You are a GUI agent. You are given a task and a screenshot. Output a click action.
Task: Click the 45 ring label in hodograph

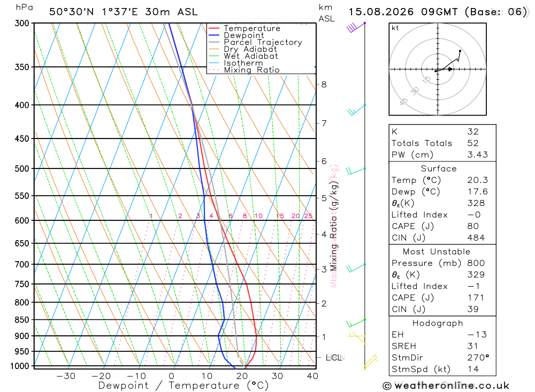pos(403,102)
